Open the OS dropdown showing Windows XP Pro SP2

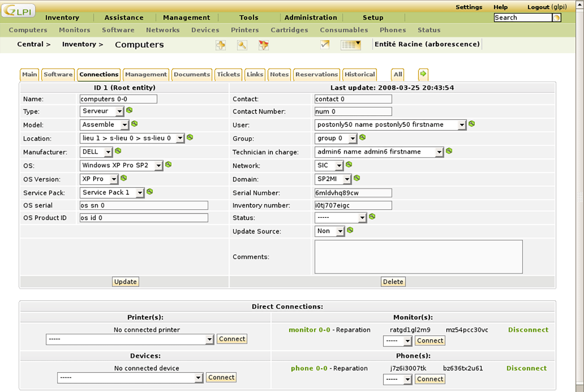click(x=121, y=166)
